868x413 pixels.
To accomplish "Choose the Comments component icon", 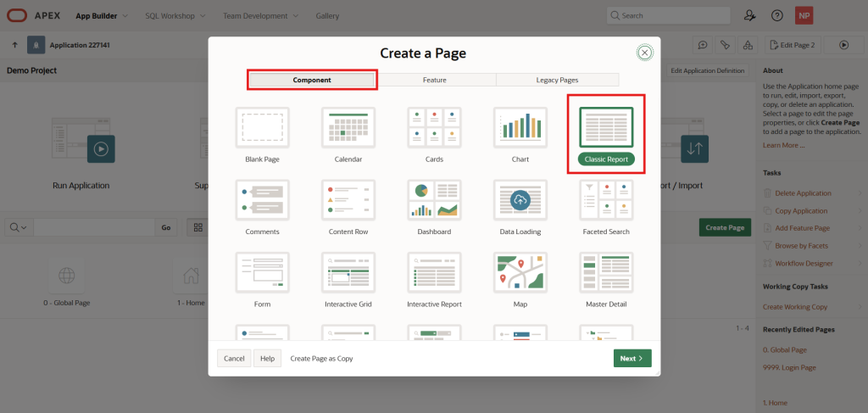I will pyautogui.click(x=263, y=200).
